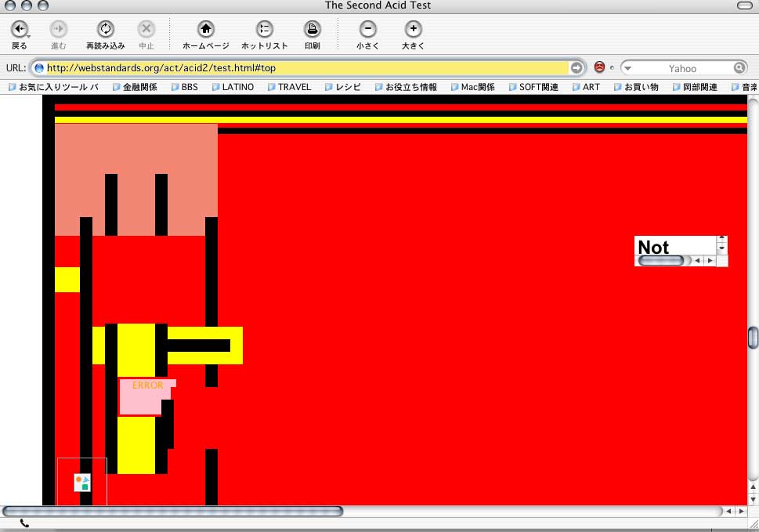Click scroll-down arrow in Not box
This screenshot has height=532, width=759.
[721, 248]
